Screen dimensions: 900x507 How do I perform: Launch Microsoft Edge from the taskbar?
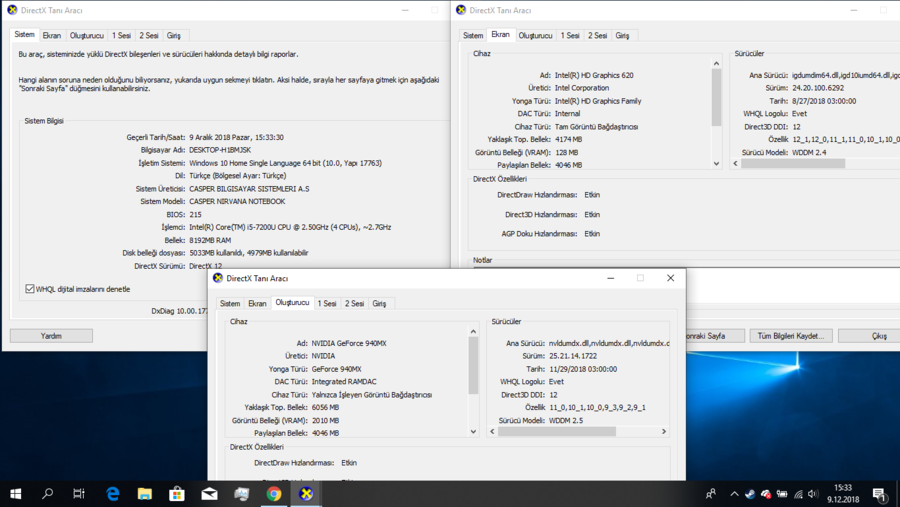[x=113, y=494]
